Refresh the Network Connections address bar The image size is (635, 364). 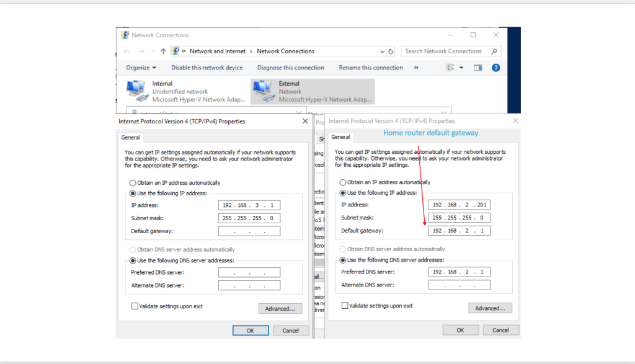(x=391, y=51)
